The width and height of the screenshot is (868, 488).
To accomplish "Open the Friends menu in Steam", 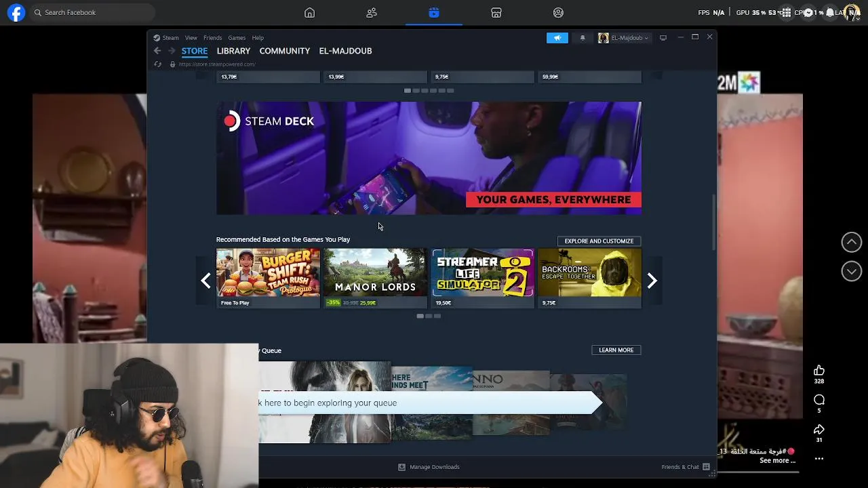I will 212,38.
